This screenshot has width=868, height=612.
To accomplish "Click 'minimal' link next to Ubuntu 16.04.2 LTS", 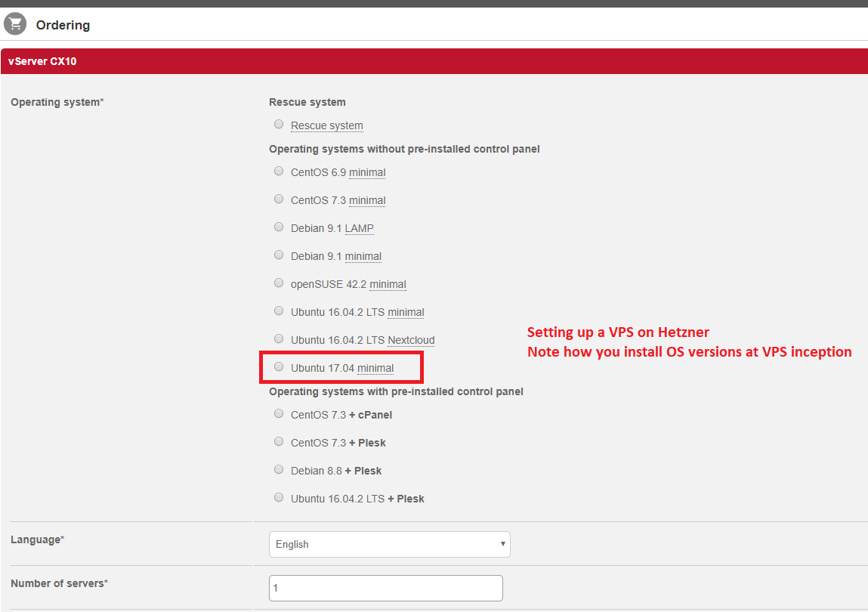I will click(x=406, y=312).
